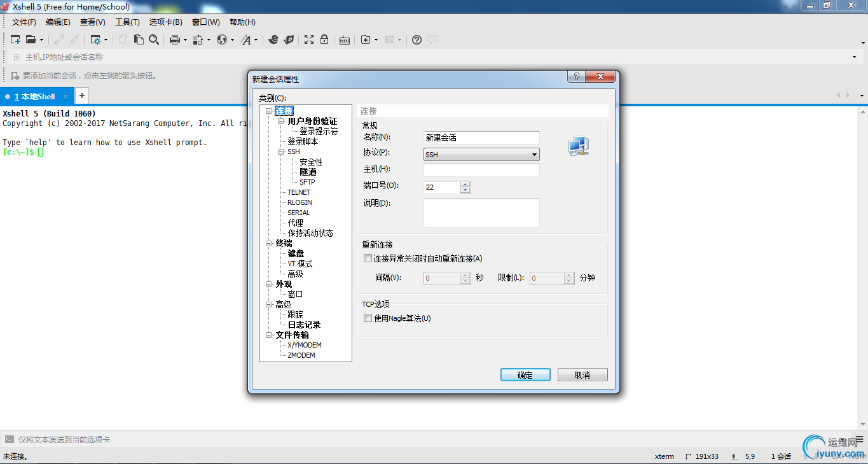
Task: Launch Xmanager green leaf icon
Action: click(289, 39)
